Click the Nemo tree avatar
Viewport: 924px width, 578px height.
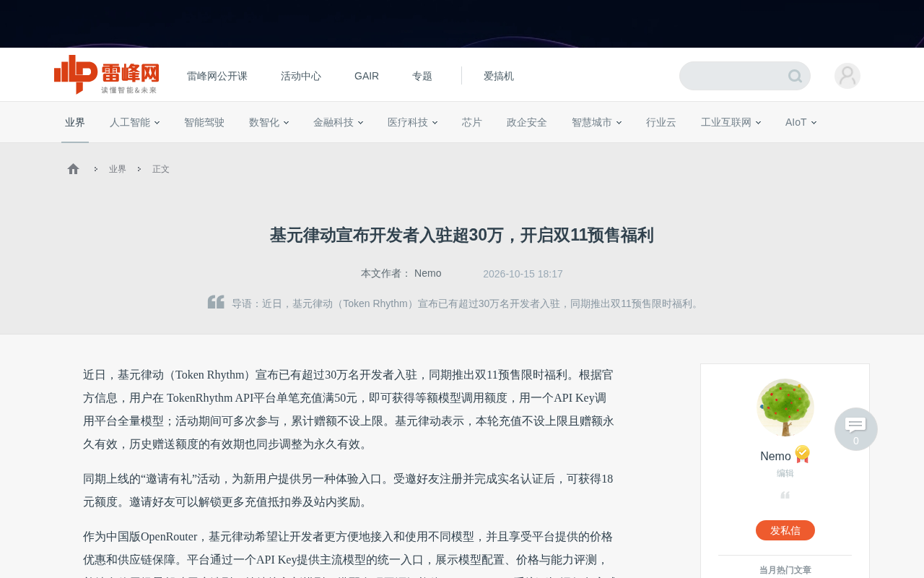(785, 407)
